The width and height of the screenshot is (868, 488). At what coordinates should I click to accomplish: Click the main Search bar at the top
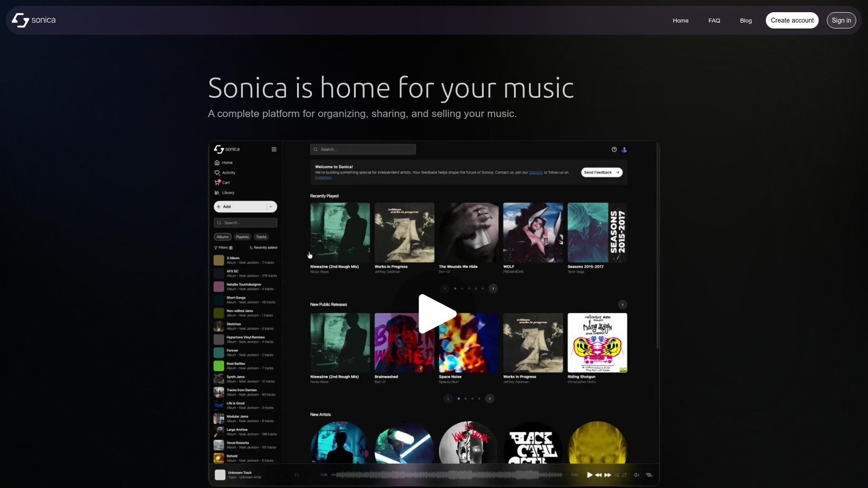[363, 150]
